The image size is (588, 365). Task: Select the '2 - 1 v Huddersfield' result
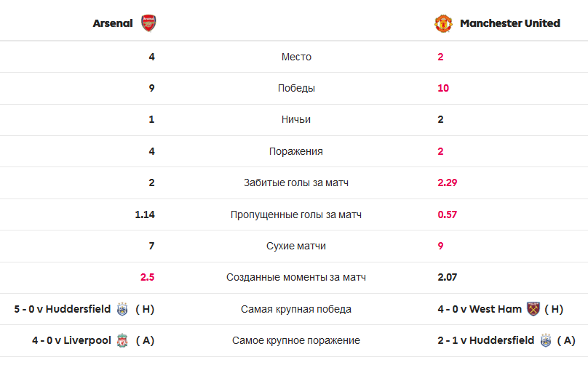coord(485,340)
